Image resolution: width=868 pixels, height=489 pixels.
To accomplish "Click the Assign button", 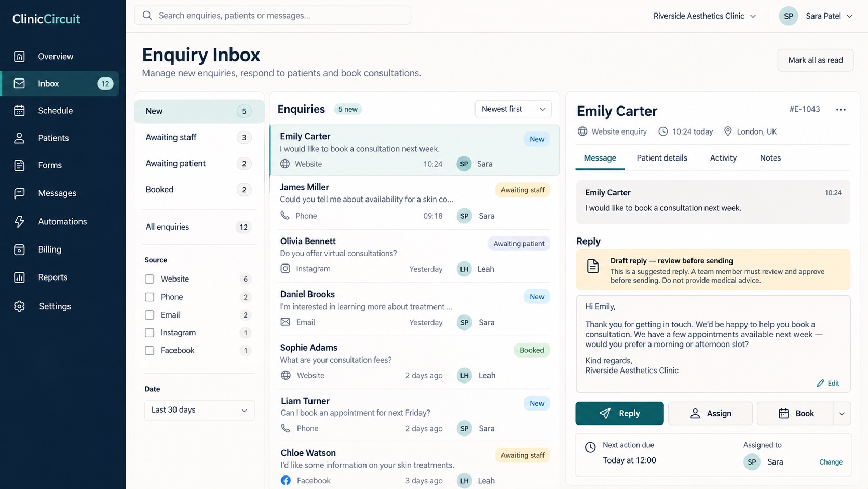I will 710,413.
